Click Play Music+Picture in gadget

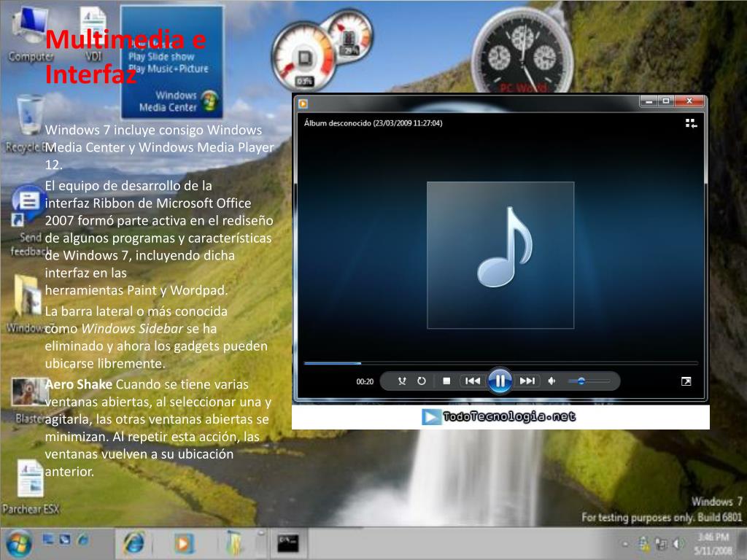coord(169,69)
